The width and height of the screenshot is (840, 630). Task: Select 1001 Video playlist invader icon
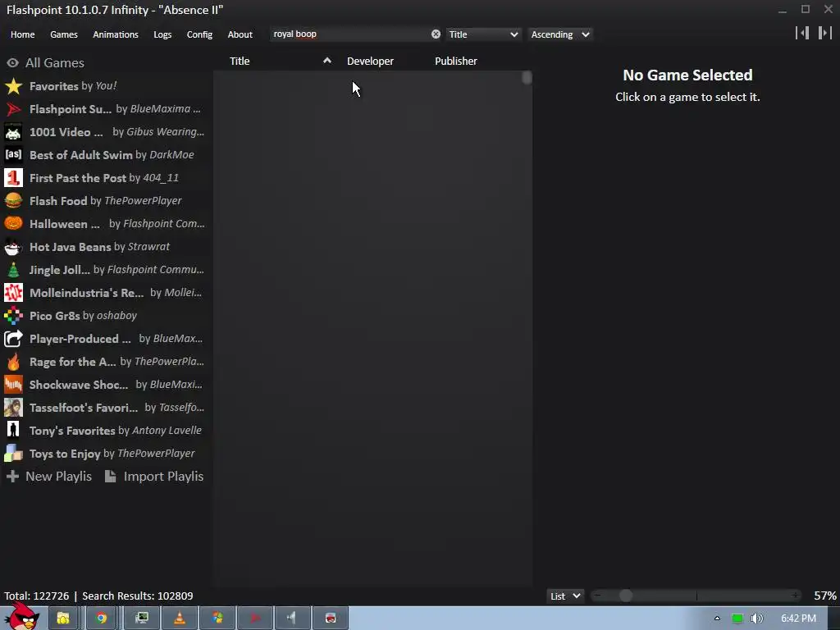point(13,132)
